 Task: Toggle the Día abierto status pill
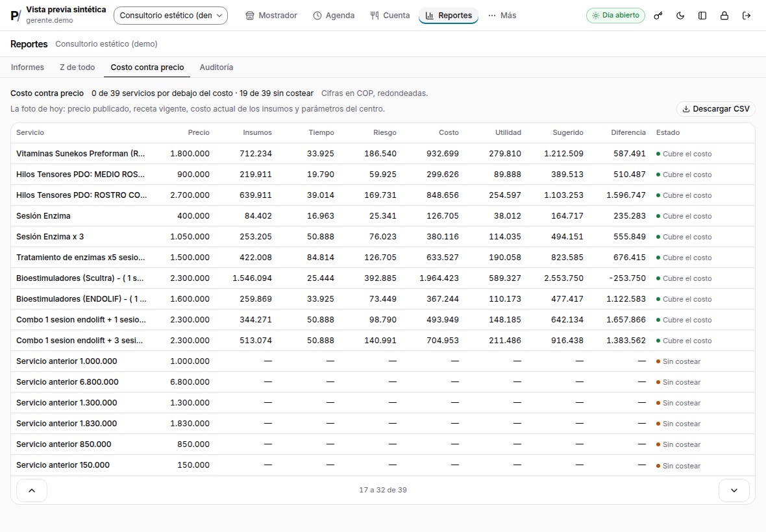(615, 16)
